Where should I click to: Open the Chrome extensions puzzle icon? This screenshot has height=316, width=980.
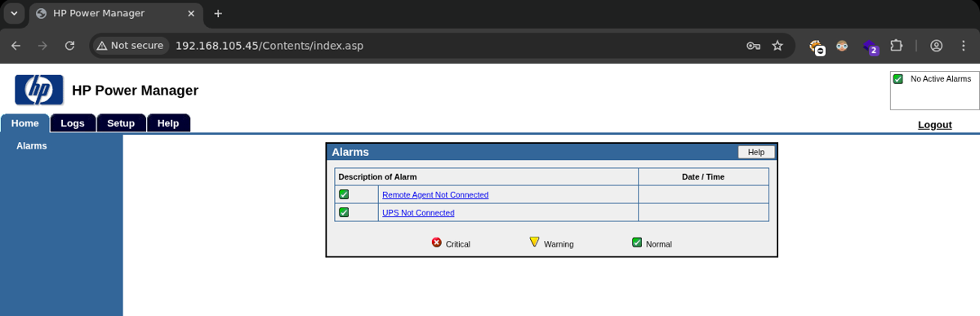pos(896,46)
